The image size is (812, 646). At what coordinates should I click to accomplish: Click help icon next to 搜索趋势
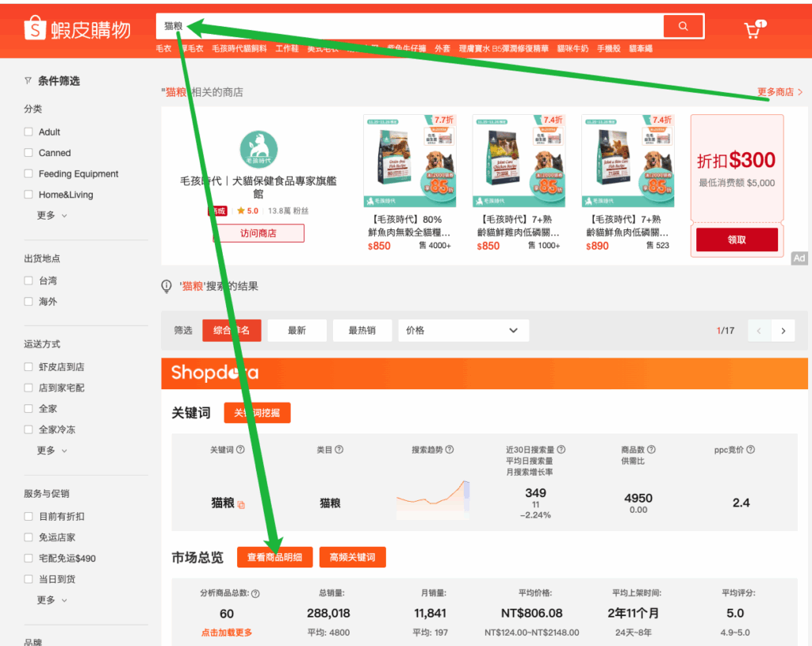(x=450, y=449)
